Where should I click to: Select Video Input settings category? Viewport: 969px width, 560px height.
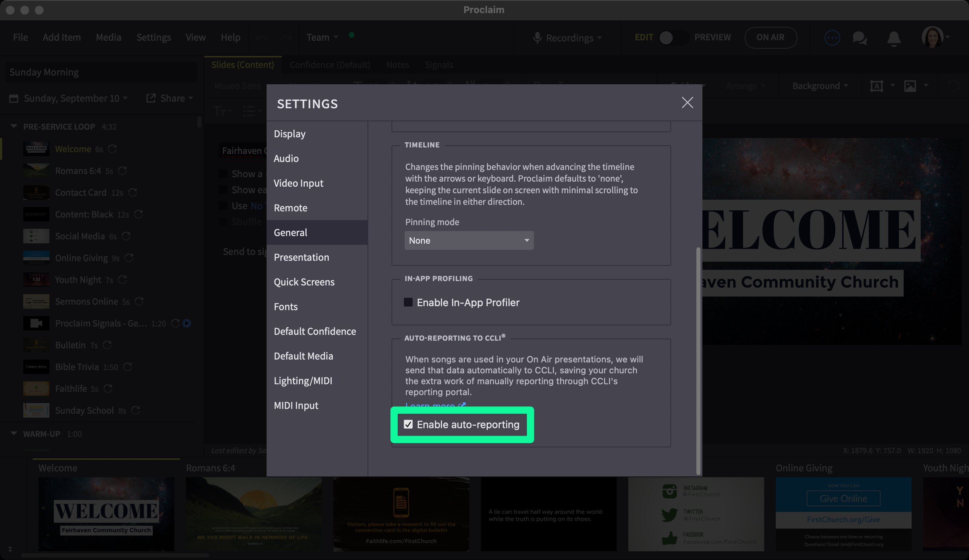pos(317,183)
